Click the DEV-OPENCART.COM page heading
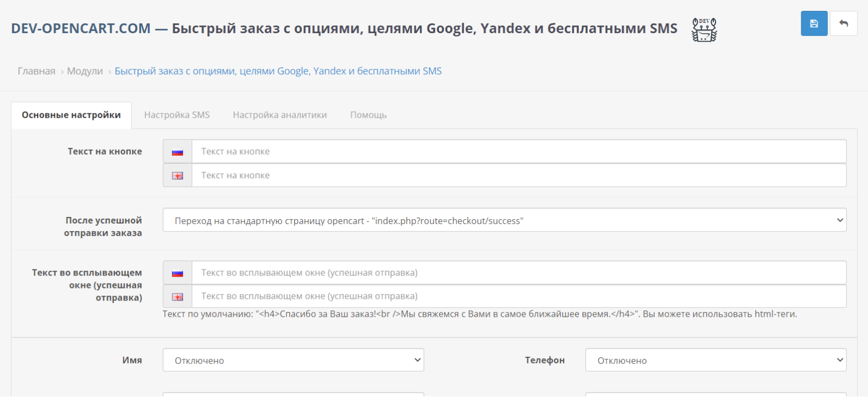868x397 pixels. click(x=344, y=28)
